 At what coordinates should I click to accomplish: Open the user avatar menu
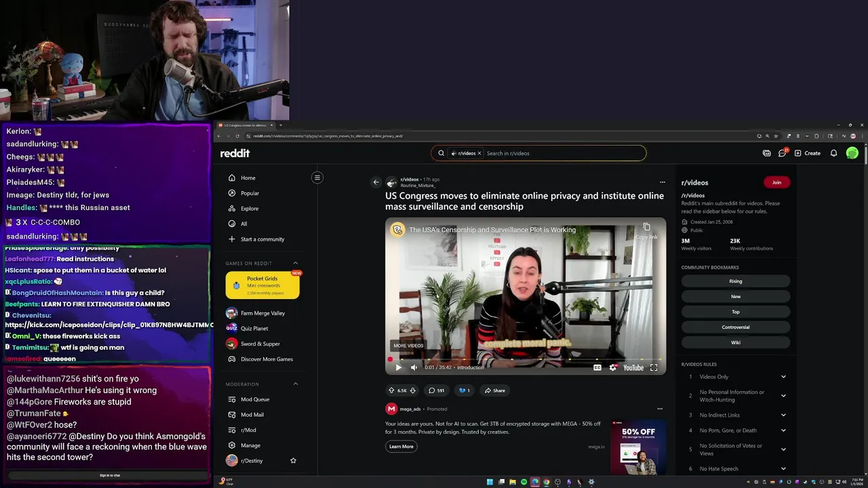pos(852,153)
